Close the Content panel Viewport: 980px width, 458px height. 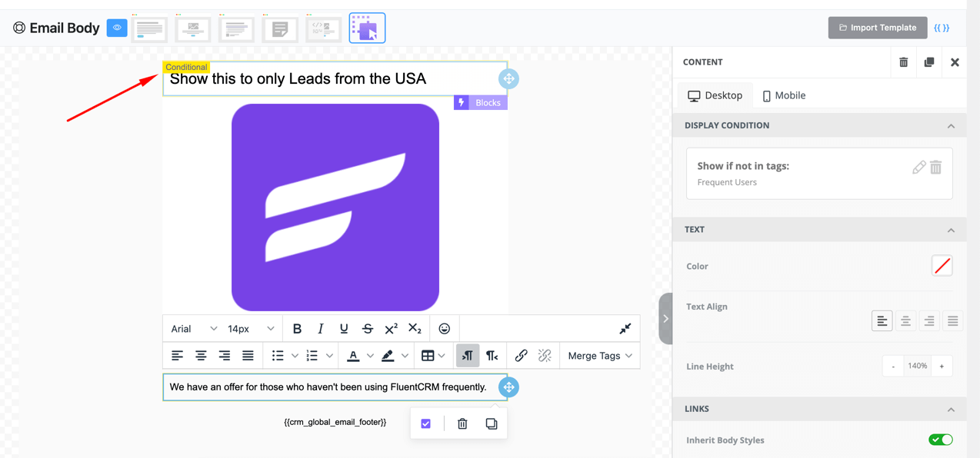point(955,62)
